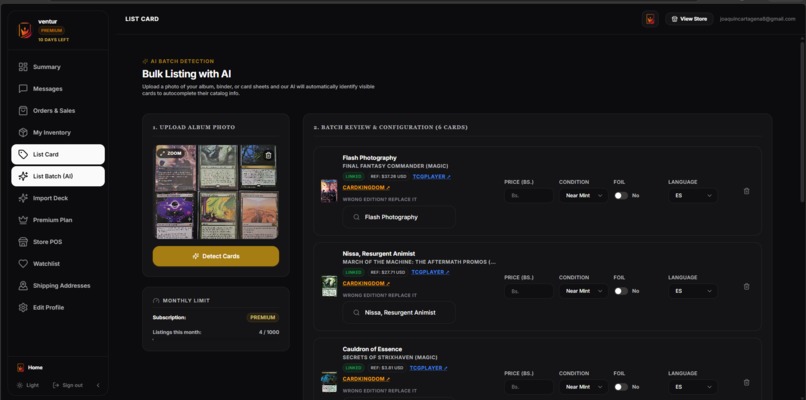Click the My Inventory box icon
The height and width of the screenshot is (400, 806).
point(23,133)
